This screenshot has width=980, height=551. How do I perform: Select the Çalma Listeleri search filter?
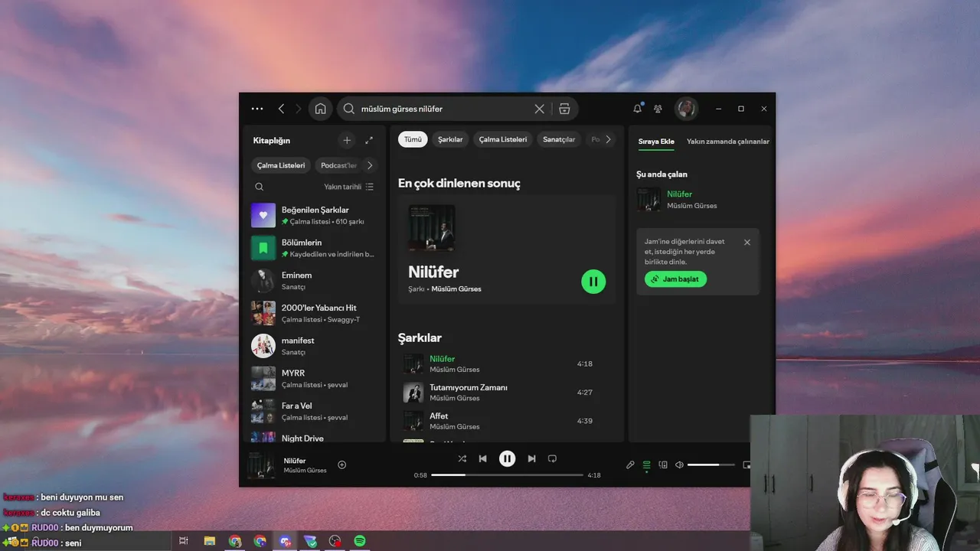503,139
